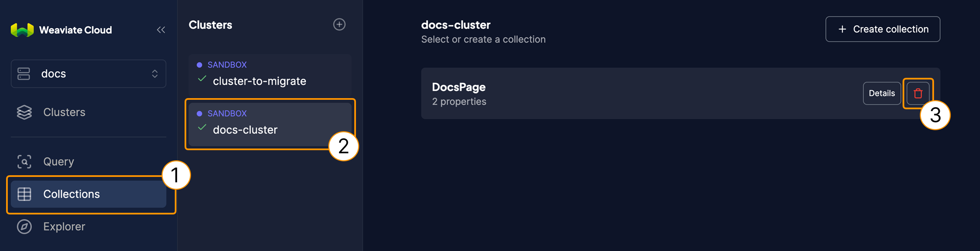Click the SANDBOX label above docs-cluster
The image size is (980, 251).
(227, 114)
